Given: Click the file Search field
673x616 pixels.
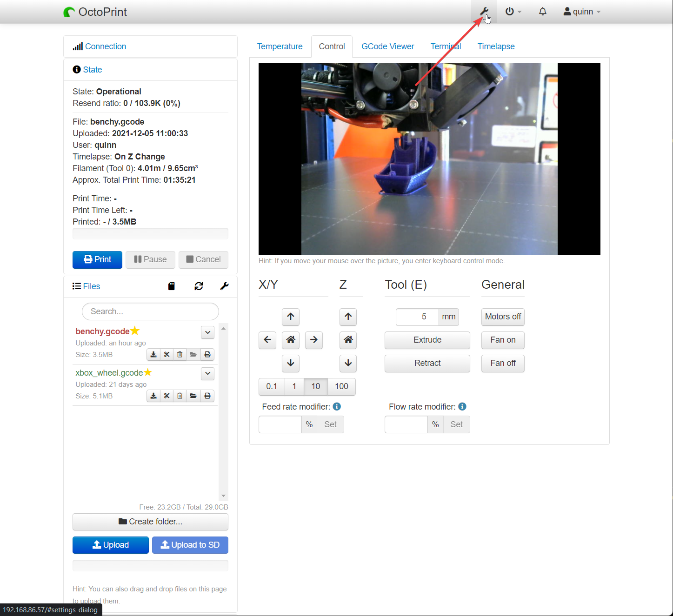Looking at the screenshot, I should point(150,311).
